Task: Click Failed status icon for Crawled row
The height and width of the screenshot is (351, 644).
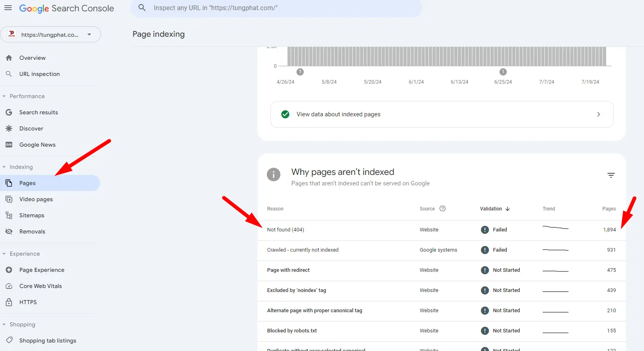Action: [485, 250]
